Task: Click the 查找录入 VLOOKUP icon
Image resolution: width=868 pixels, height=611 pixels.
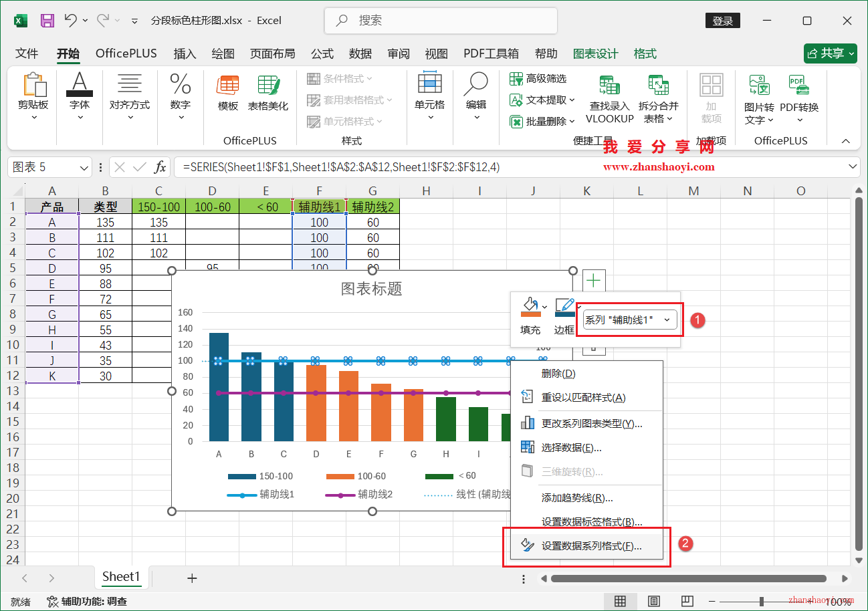Action: tap(609, 97)
